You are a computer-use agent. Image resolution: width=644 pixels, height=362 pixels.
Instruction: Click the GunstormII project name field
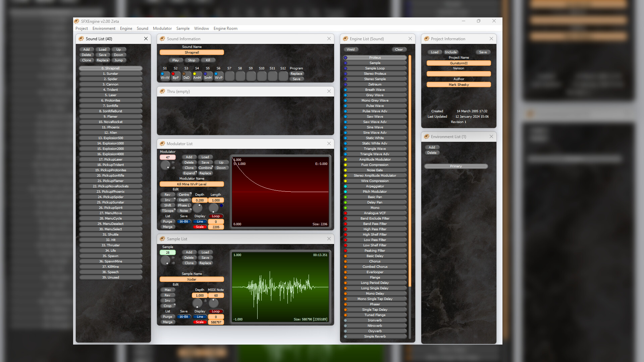click(459, 63)
